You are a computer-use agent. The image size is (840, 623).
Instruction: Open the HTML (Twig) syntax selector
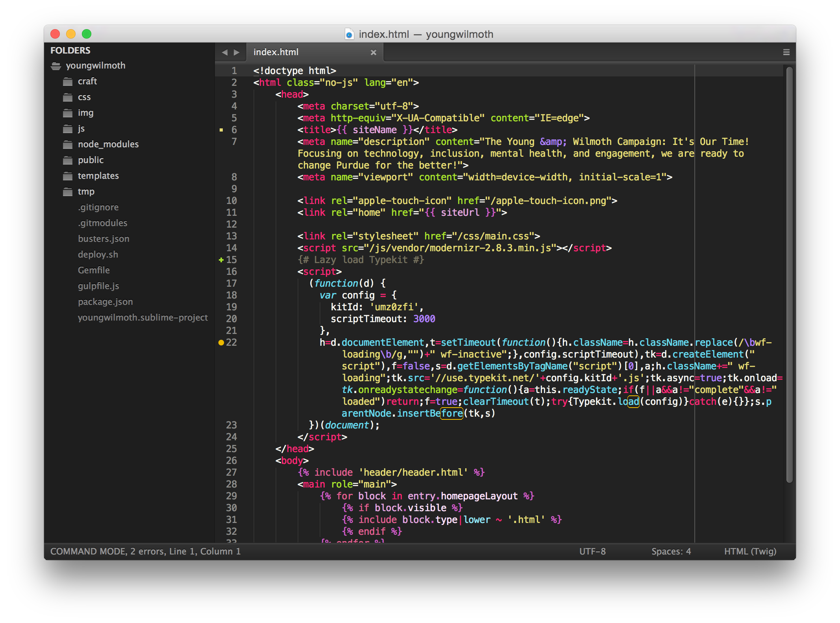(750, 551)
